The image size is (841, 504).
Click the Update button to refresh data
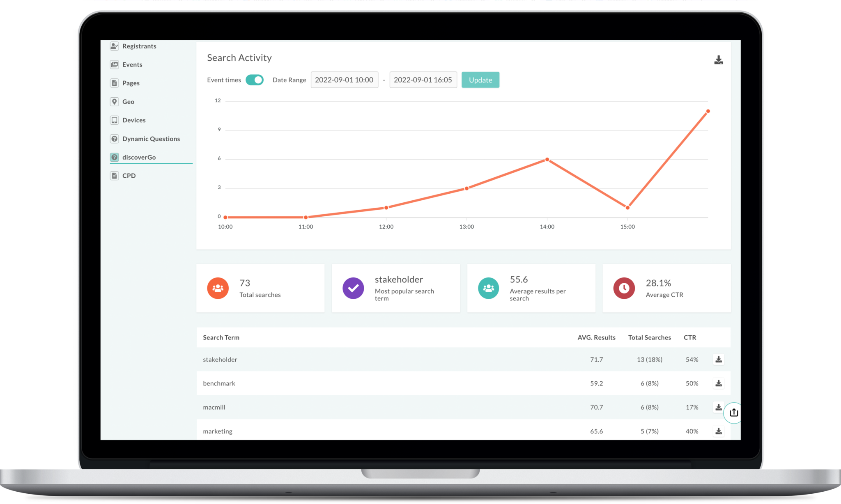click(x=480, y=79)
